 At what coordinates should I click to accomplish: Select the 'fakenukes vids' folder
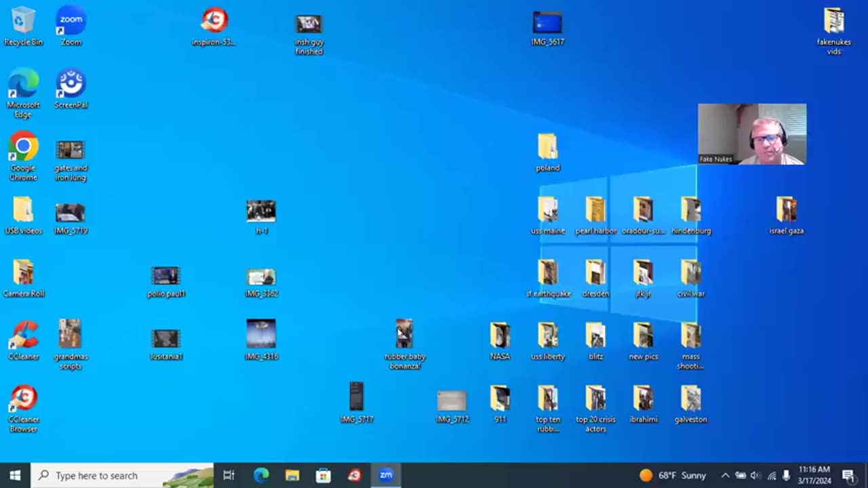834,31
